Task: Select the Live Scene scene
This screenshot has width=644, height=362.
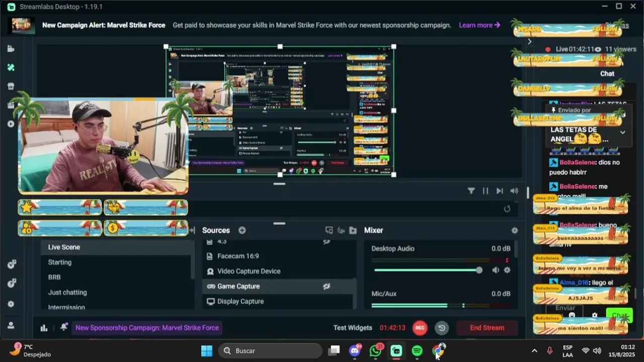Action: pos(117,247)
